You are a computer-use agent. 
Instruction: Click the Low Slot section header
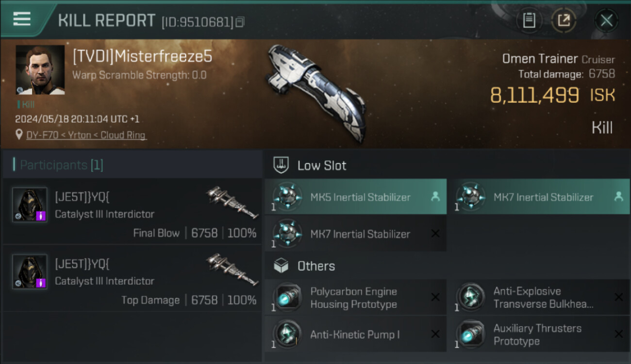321,165
